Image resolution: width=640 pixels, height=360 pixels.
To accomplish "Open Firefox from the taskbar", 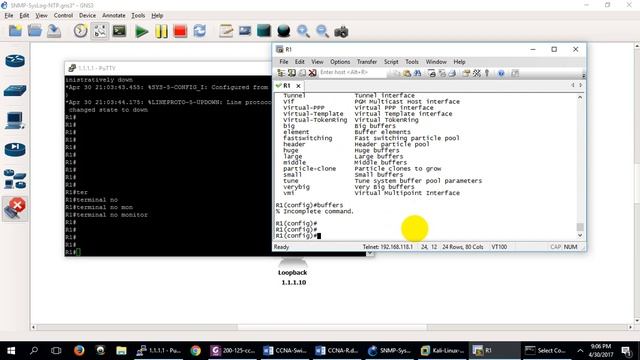I will 79,351.
